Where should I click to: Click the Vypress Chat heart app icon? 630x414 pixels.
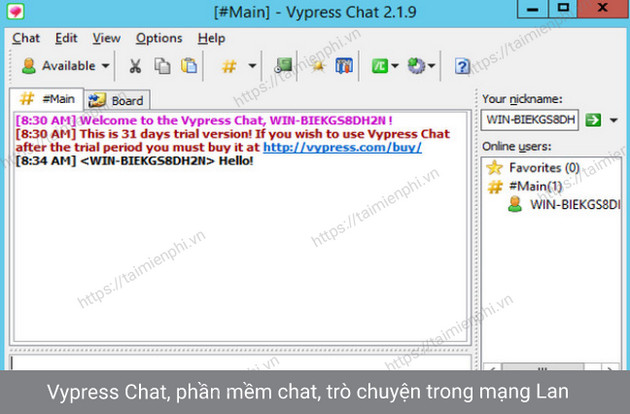[16, 11]
